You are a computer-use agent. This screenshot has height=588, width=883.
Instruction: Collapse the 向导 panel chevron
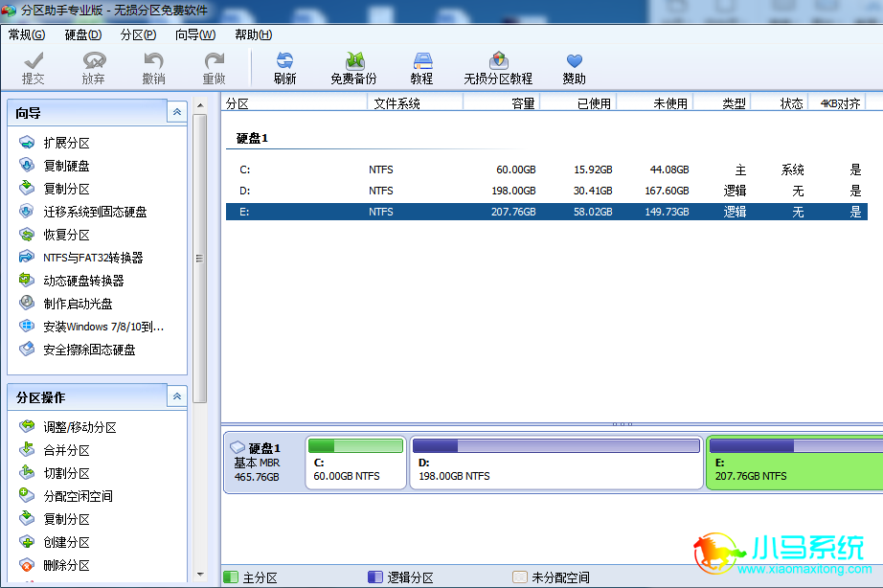177,112
